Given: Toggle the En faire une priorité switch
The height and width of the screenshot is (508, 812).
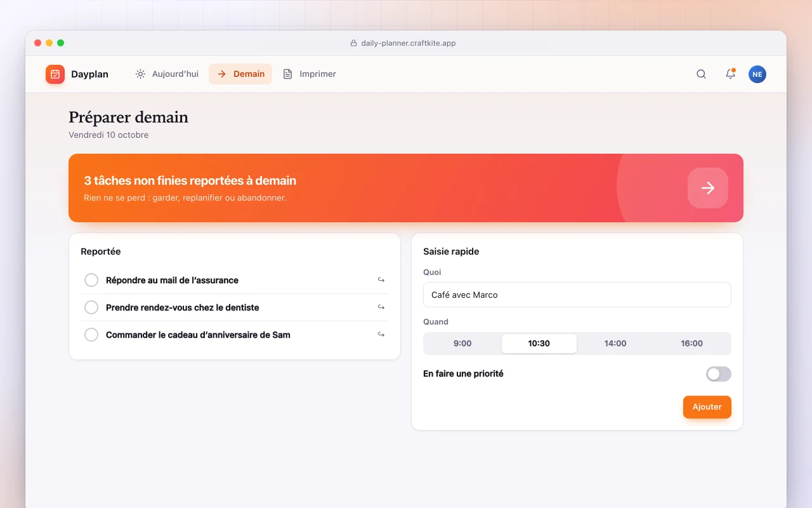Looking at the screenshot, I should click(x=719, y=374).
